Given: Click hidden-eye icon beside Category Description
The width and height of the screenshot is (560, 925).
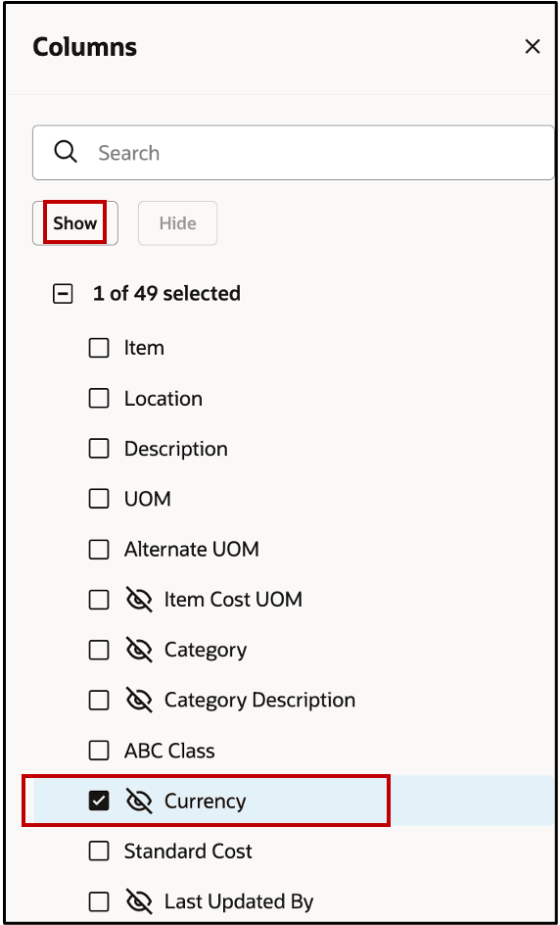Looking at the screenshot, I should pos(140,701).
